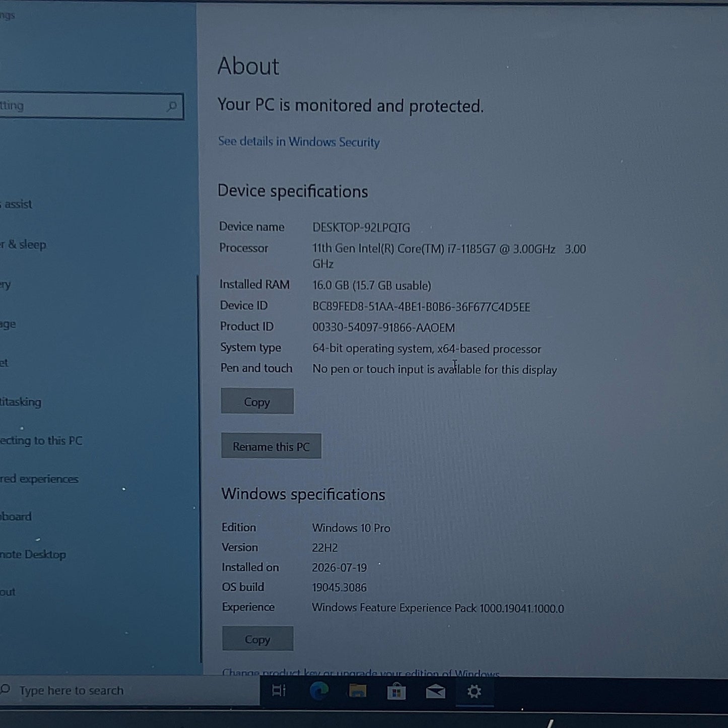
Task: Select Focus assist in sidebar
Action: 16,204
